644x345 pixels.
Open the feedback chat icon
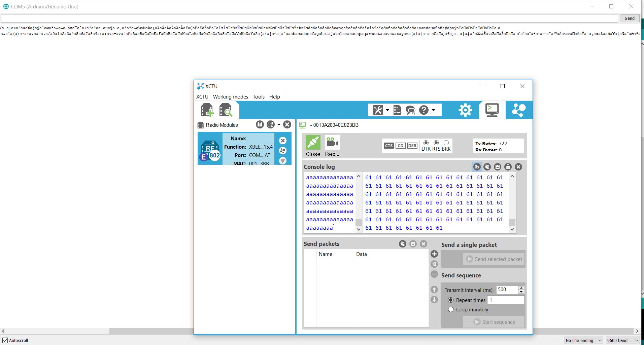tap(411, 110)
